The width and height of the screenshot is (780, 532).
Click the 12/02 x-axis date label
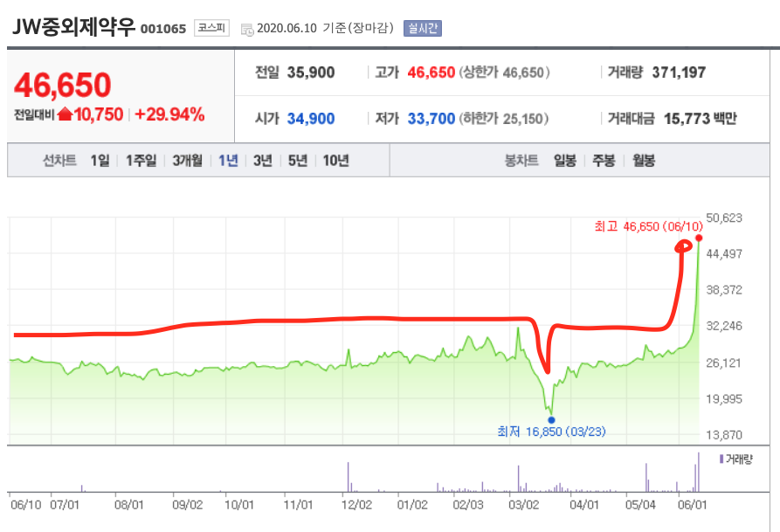coord(356,505)
